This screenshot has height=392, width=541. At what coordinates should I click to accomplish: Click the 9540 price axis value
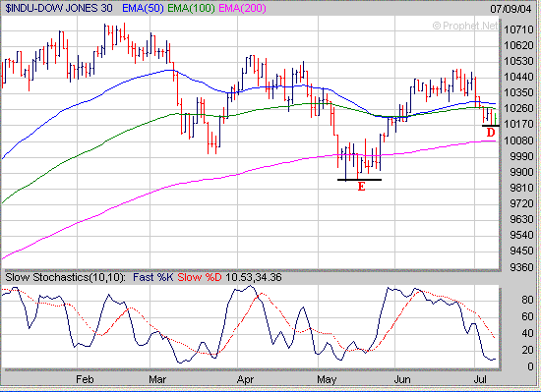click(521, 235)
